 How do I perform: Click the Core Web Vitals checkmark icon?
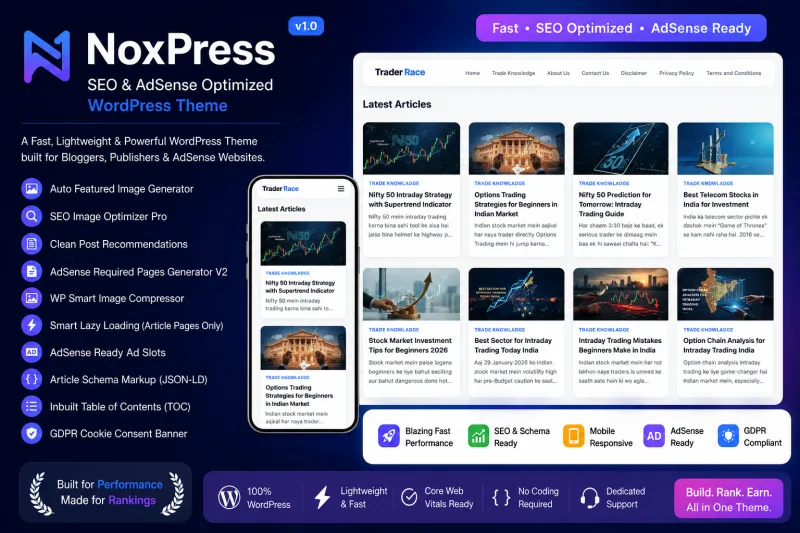[409, 497]
